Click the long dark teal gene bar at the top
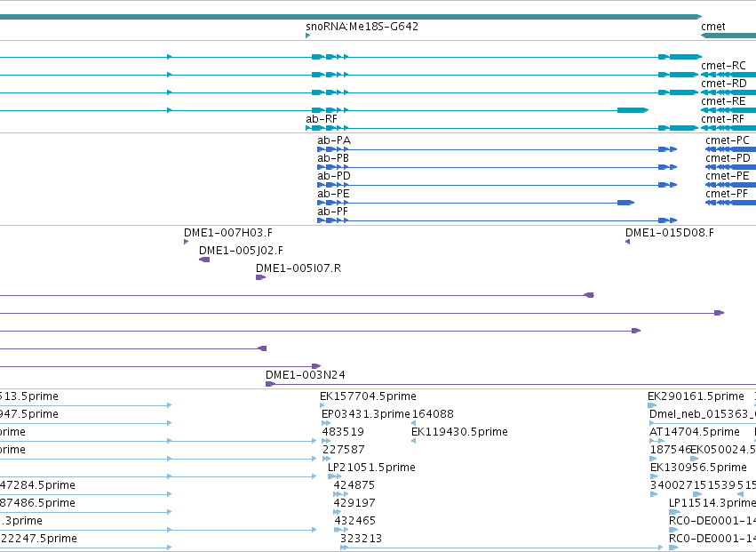756x552 pixels. click(351, 17)
